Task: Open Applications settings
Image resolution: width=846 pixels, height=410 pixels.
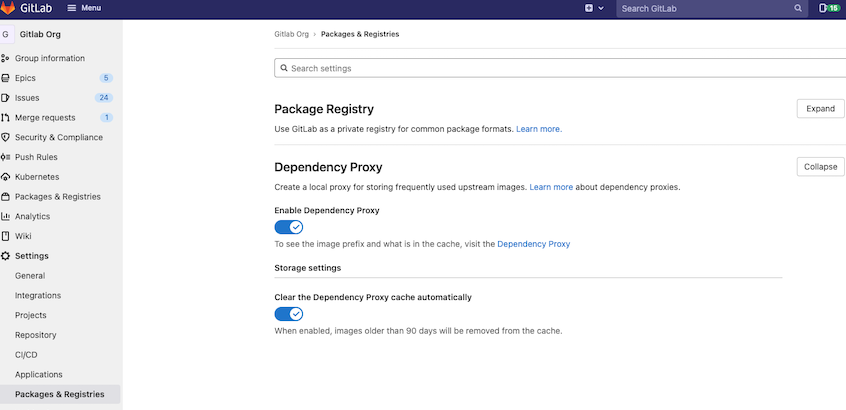Action: tap(39, 374)
